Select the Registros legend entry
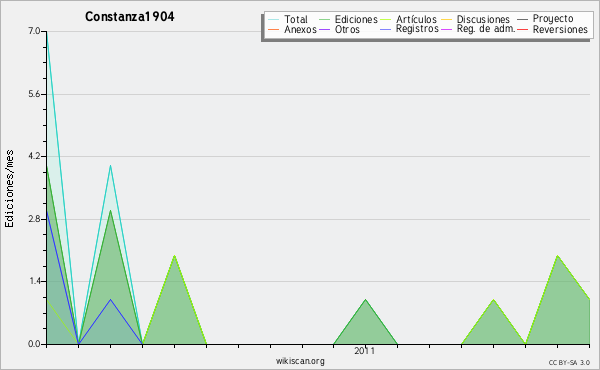600x370 pixels. click(x=417, y=29)
